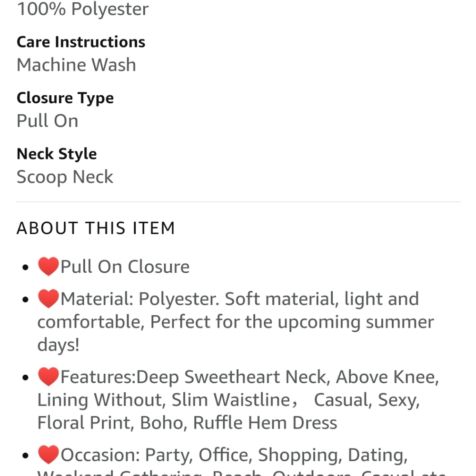This screenshot has width=476, height=476.
Task: Click the Pull On value text
Action: coord(48,121)
